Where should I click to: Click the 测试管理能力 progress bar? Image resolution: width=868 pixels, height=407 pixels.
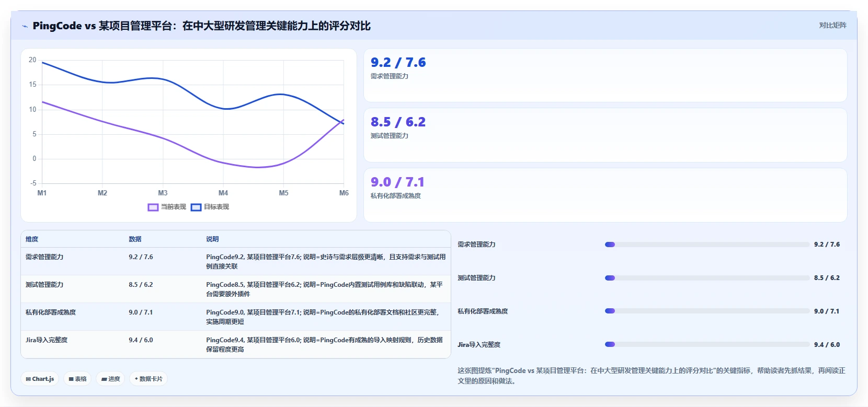coord(707,278)
